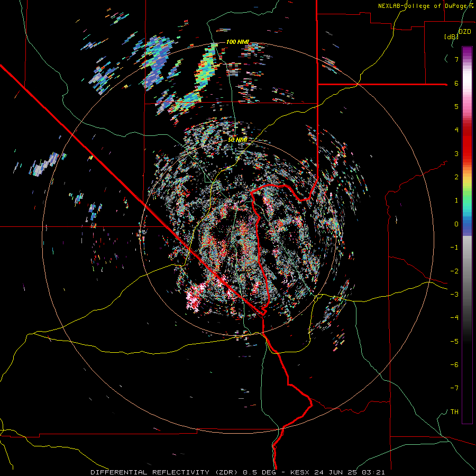Click the [dB] unit label

coord(451,36)
